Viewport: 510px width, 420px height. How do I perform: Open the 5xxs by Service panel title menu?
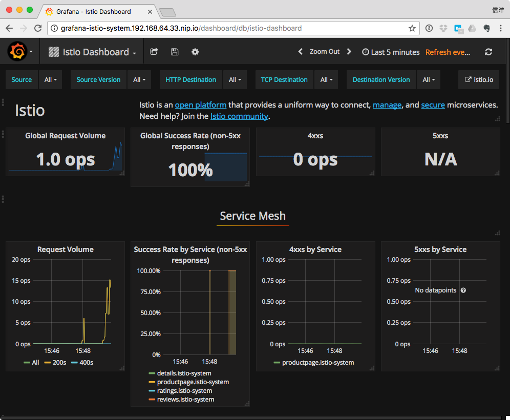tap(440, 249)
